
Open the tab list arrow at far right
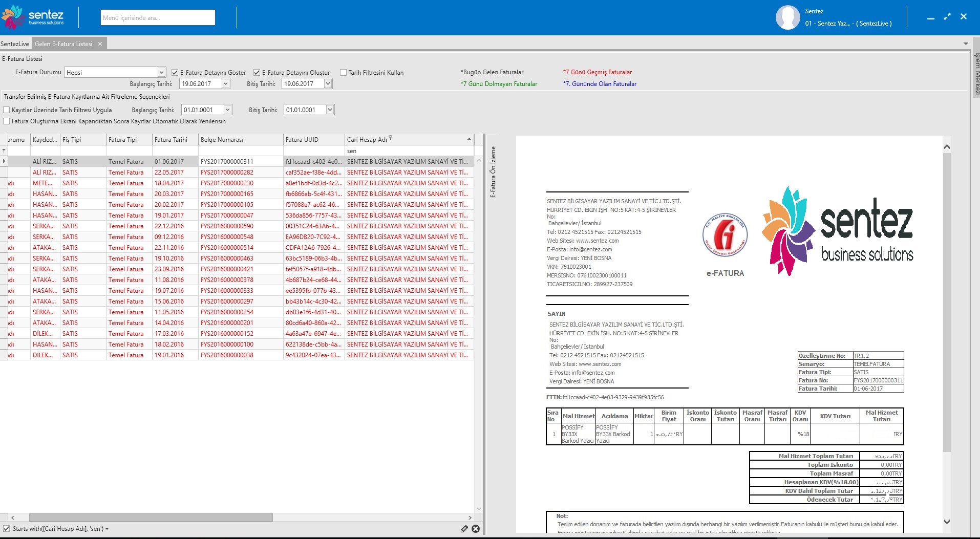tap(966, 44)
